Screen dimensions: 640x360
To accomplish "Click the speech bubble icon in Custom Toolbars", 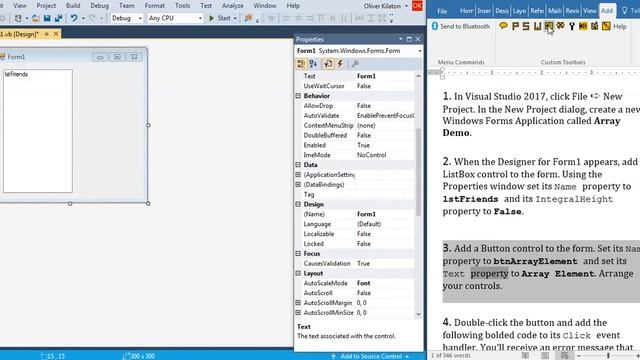I will pos(503,26).
